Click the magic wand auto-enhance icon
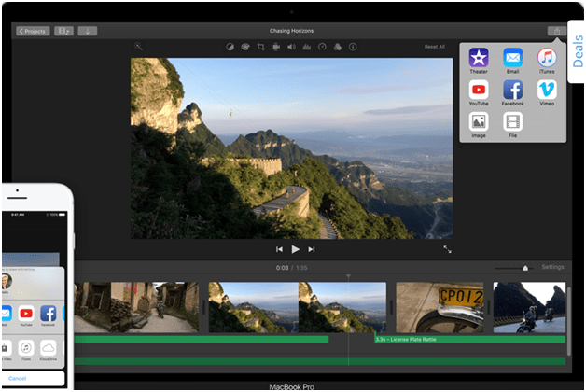 click(x=138, y=47)
